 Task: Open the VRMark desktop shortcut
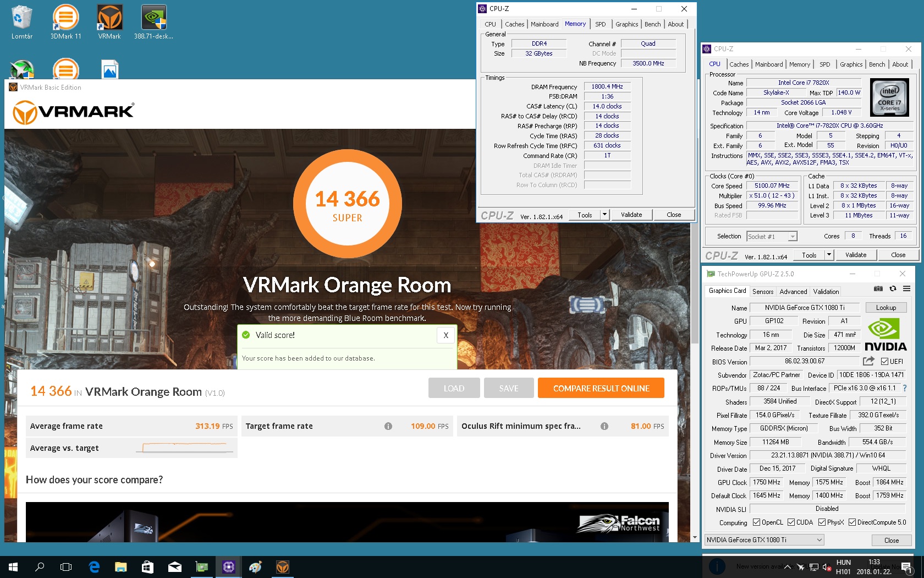point(109,22)
